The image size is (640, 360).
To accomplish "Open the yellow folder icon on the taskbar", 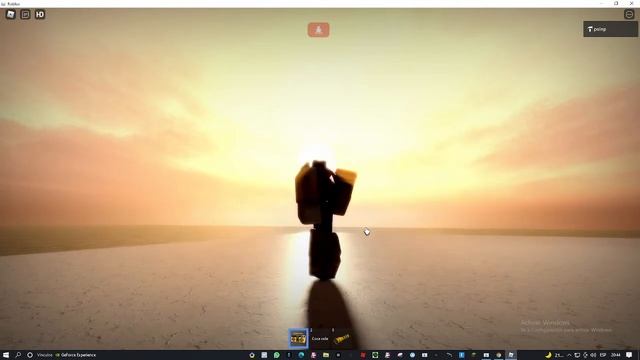I will (326, 355).
